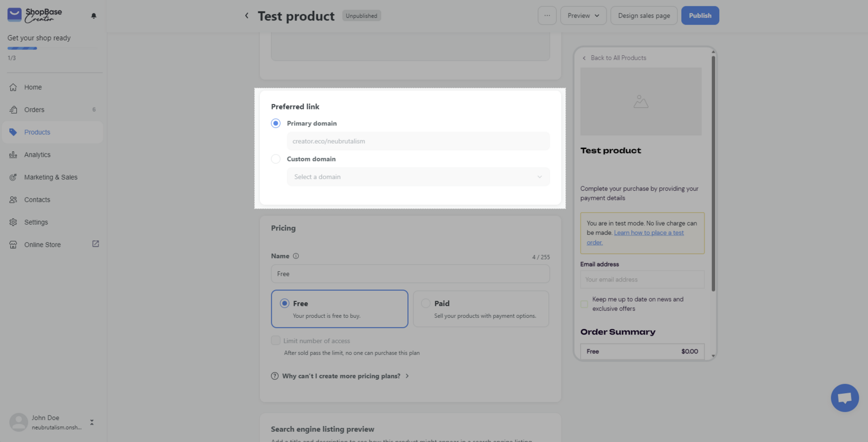
Task: Navigate to Analytics
Action: pyautogui.click(x=53, y=155)
